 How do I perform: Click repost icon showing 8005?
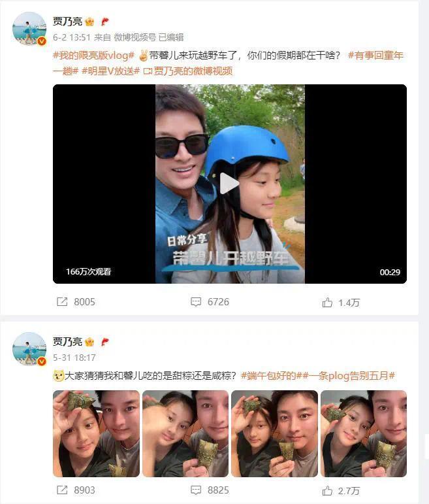[x=62, y=302]
